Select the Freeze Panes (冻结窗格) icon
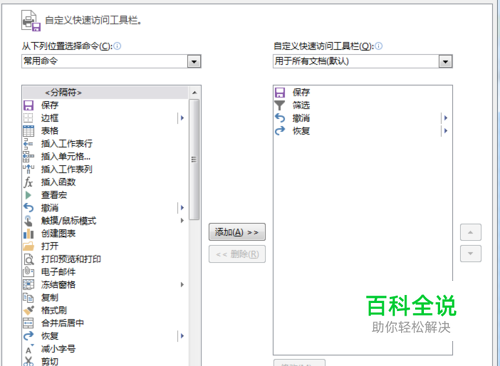The image size is (500, 366). point(28,285)
